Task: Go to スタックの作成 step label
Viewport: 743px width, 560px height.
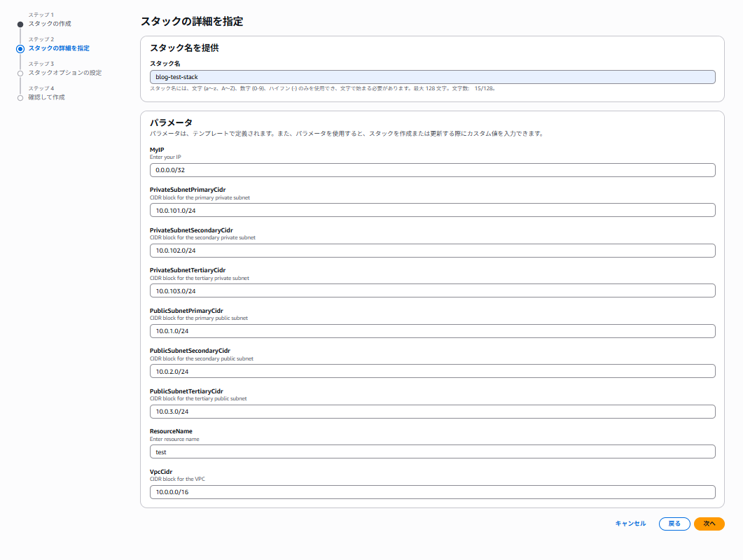Action: (x=49, y=24)
